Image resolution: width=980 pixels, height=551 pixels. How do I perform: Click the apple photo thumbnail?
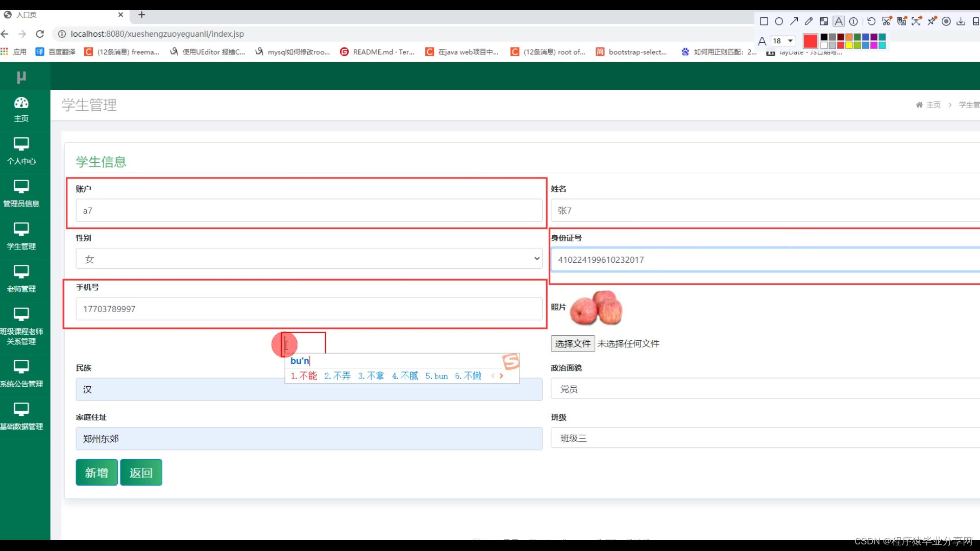click(x=596, y=308)
